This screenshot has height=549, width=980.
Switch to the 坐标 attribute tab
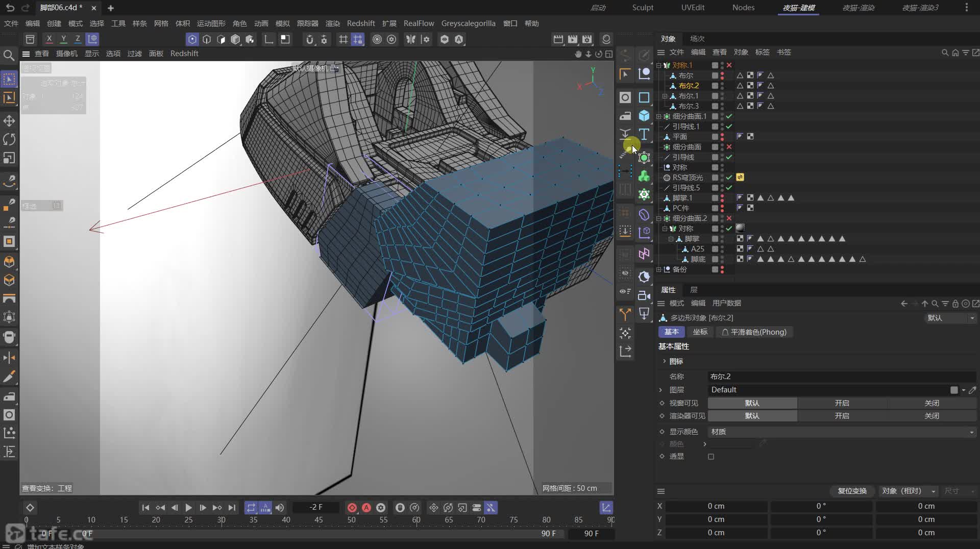click(x=700, y=332)
